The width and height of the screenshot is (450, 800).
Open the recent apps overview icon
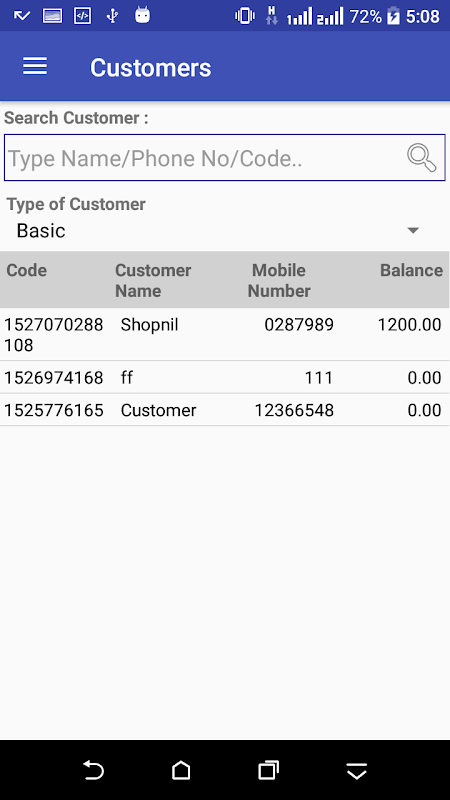(x=268, y=770)
